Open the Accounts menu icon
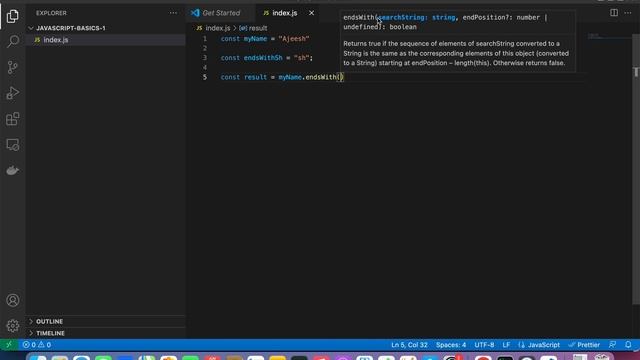Screen dimensions: 640x360 coord(13,300)
